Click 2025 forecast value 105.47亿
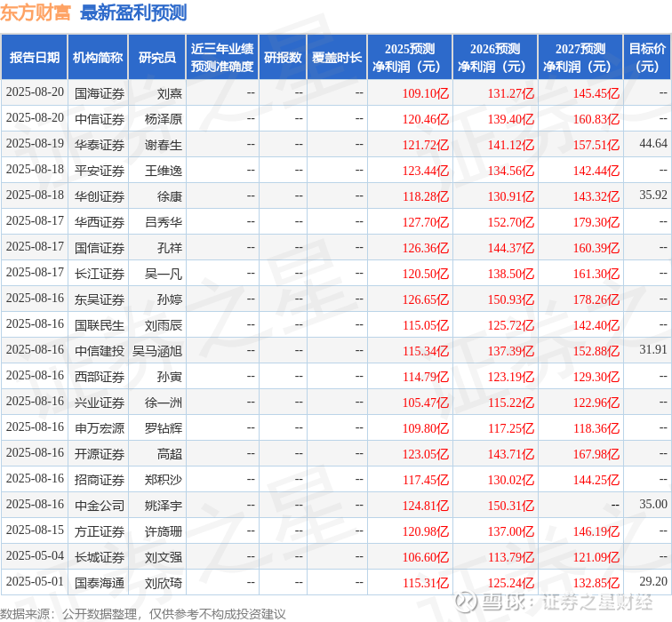The width and height of the screenshot is (672, 622). tap(426, 403)
